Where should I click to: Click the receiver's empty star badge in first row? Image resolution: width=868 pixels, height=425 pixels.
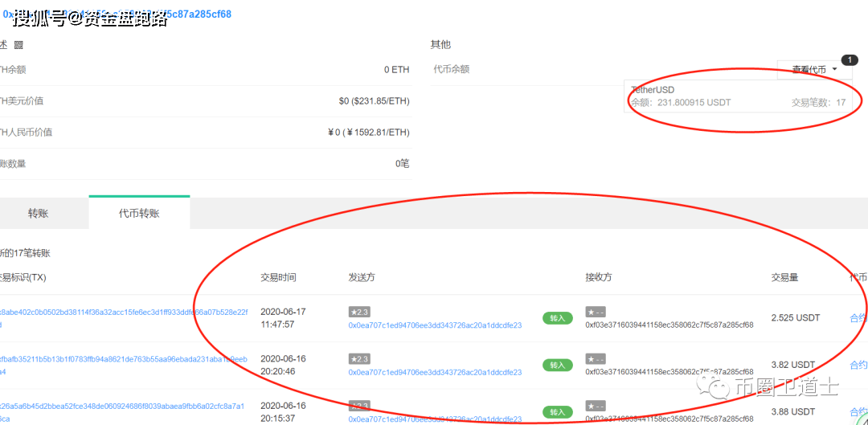(596, 312)
